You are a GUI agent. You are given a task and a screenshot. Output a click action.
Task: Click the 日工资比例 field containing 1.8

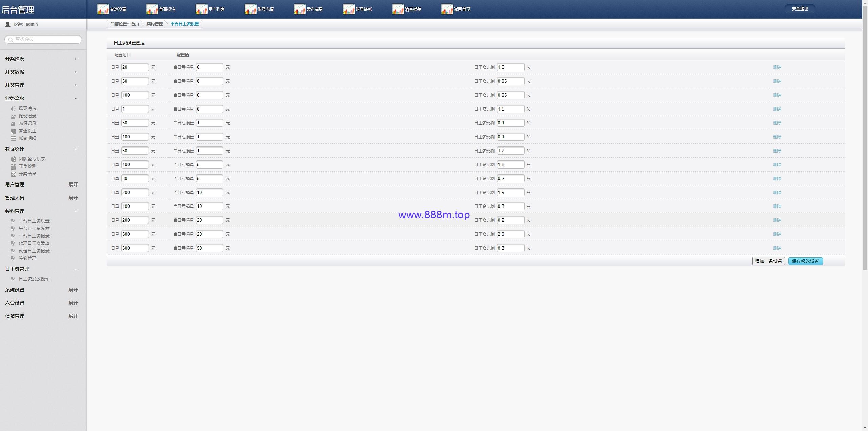tap(511, 165)
